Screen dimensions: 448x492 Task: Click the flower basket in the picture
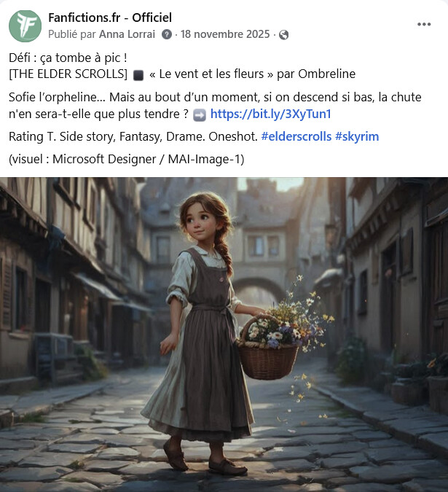tap(267, 347)
